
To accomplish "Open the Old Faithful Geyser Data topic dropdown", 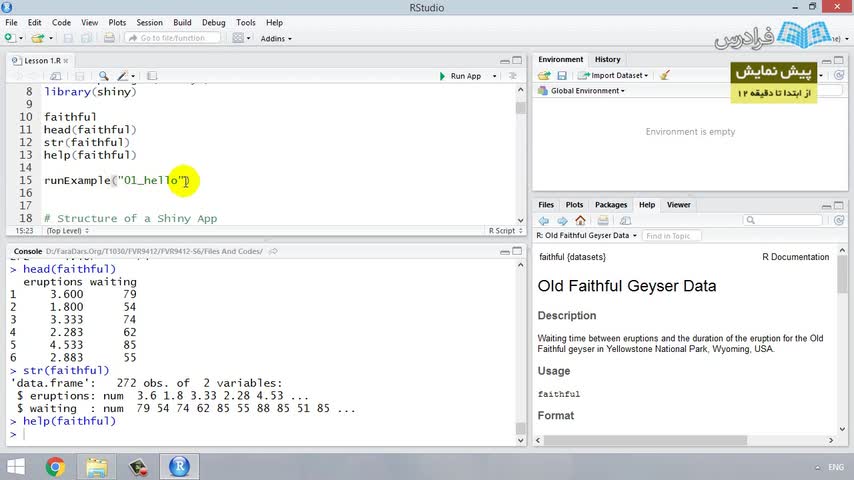I will (587, 235).
